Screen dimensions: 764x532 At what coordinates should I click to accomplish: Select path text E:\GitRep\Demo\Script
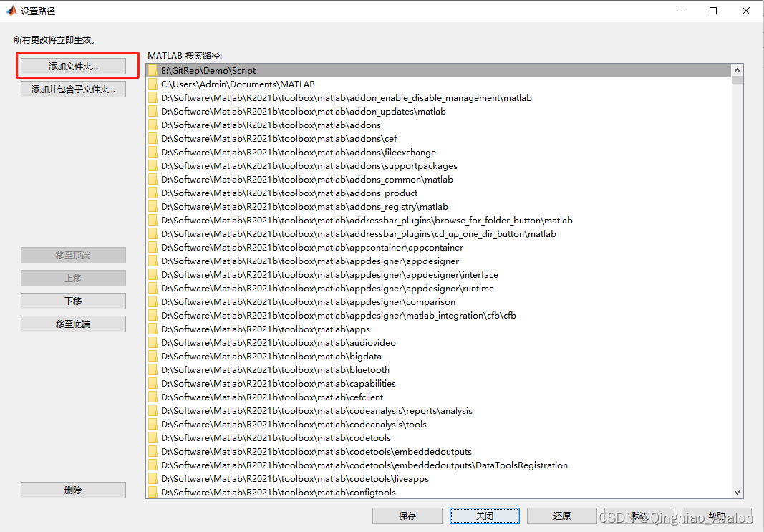pyautogui.click(x=208, y=71)
